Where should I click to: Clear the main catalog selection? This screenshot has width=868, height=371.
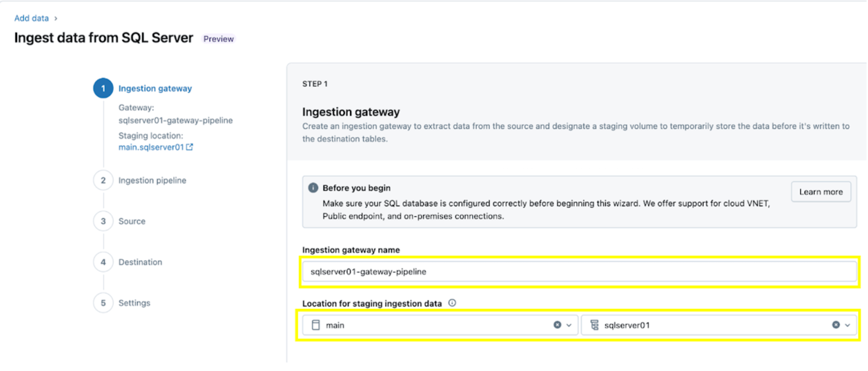pyautogui.click(x=557, y=325)
